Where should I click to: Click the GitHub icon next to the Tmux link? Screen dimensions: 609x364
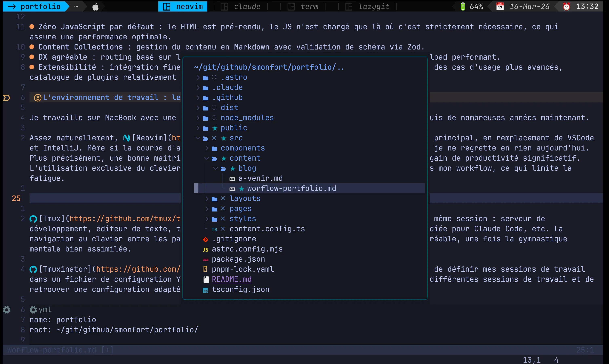(x=33, y=219)
